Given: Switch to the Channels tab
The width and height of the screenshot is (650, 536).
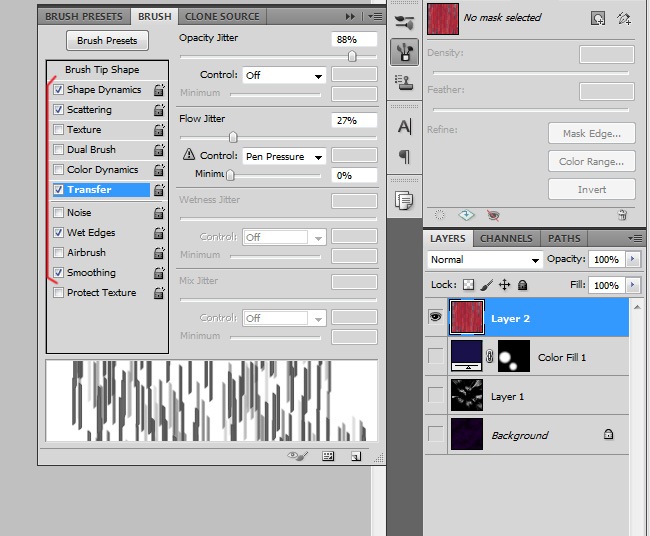Looking at the screenshot, I should 505,239.
